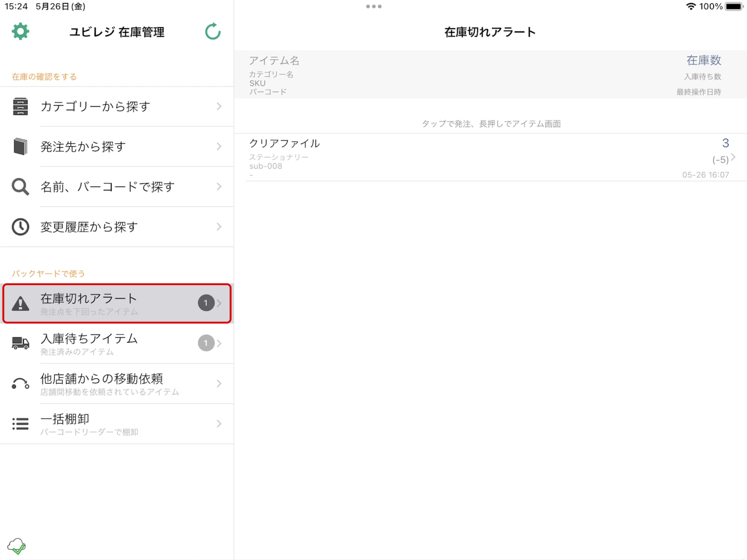Tap the 15:24 clock in status bar
The width and height of the screenshot is (747, 560).
(16, 6)
